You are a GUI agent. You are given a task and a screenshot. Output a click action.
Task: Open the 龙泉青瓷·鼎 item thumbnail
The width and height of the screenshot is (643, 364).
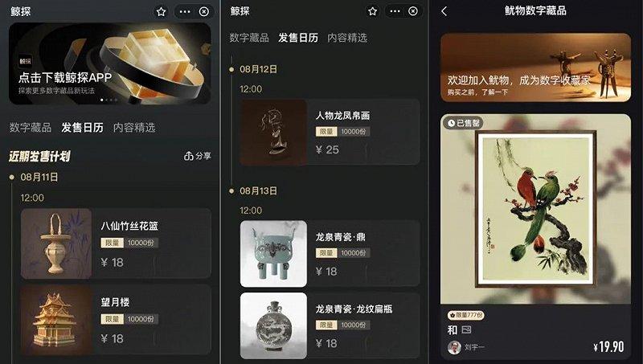273,254
